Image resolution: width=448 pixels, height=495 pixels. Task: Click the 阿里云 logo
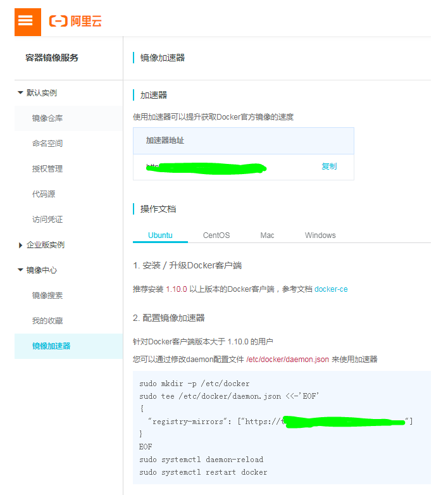tap(75, 22)
